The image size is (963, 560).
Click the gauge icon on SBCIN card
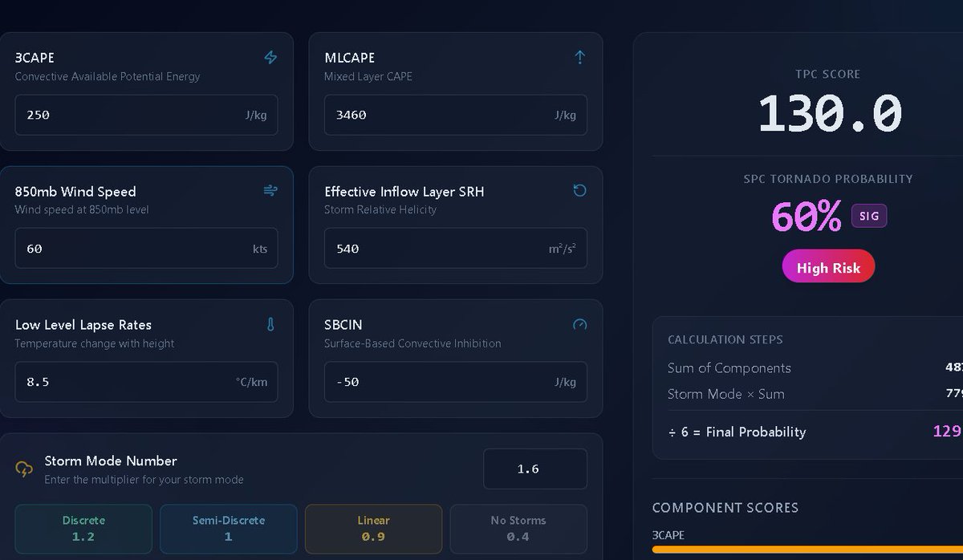[579, 324]
